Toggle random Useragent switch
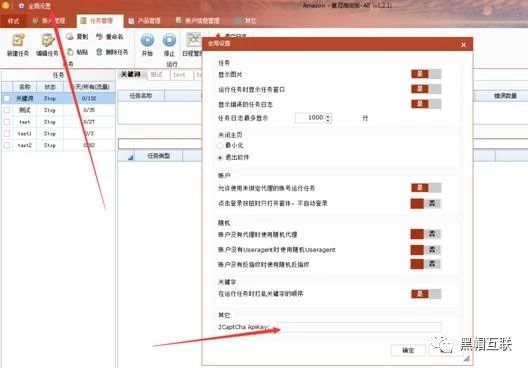Screen dimensions: 528x368 coord(426,249)
